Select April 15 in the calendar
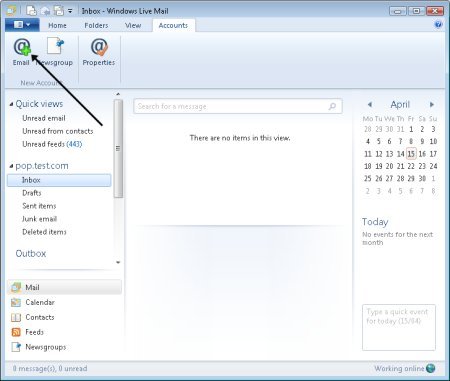This screenshot has width=450, height=381. click(x=411, y=154)
